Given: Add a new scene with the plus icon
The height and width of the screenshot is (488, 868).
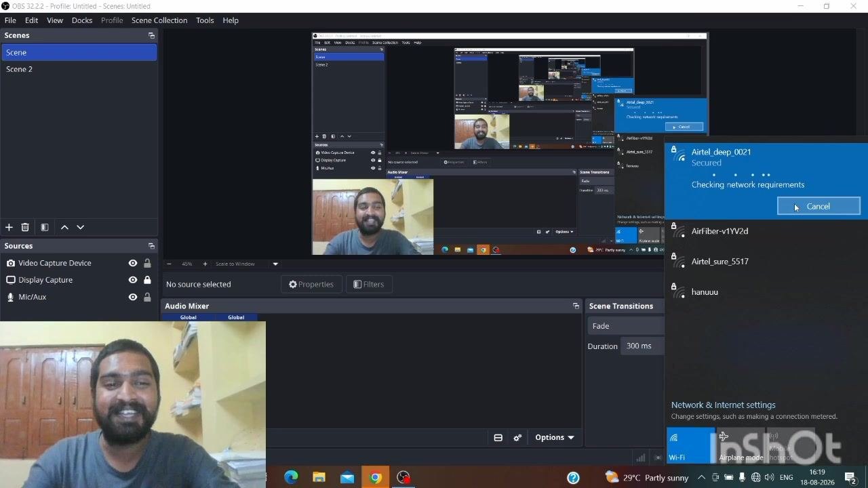Looking at the screenshot, I should click(9, 228).
